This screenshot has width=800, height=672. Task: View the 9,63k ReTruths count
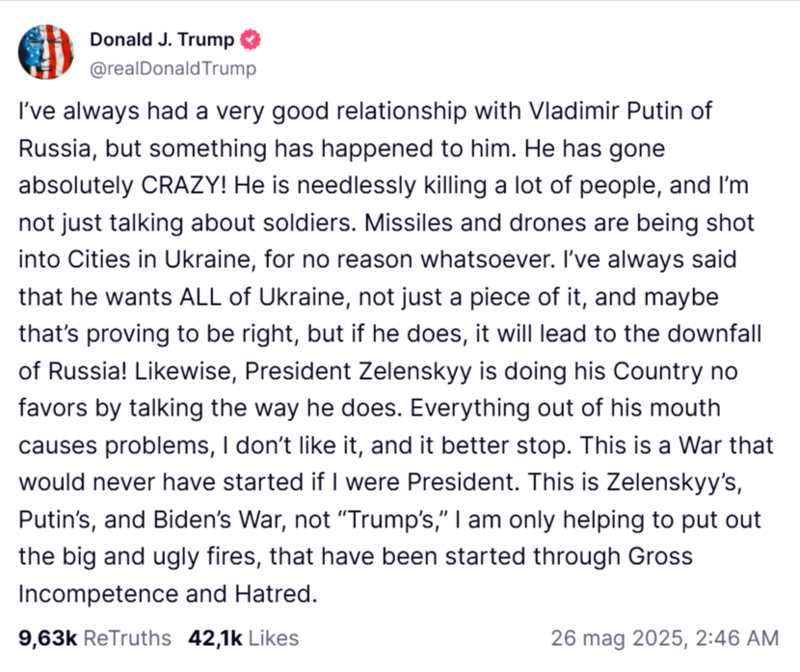coord(47,638)
